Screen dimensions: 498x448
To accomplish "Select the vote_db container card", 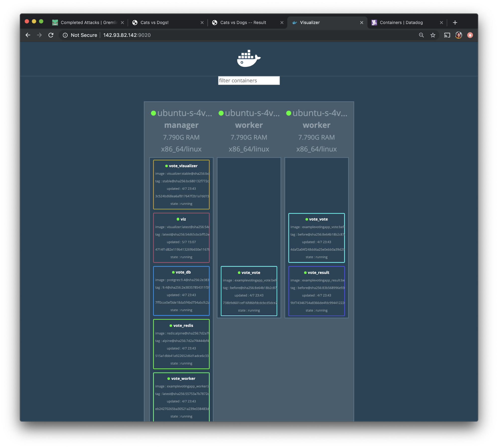I will (x=181, y=291).
